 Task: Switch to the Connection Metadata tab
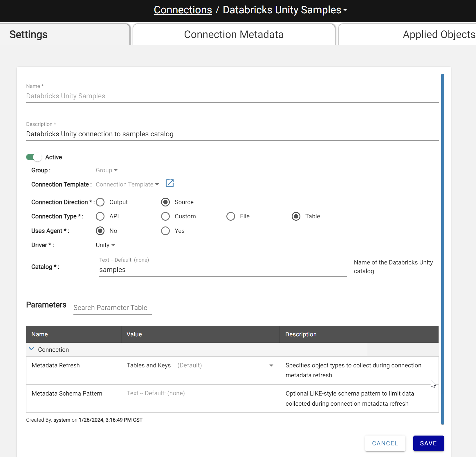[x=234, y=35]
